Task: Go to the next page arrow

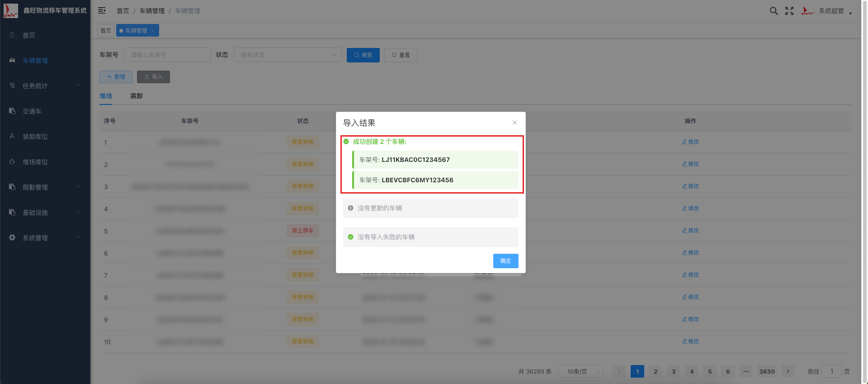Action: (788, 371)
